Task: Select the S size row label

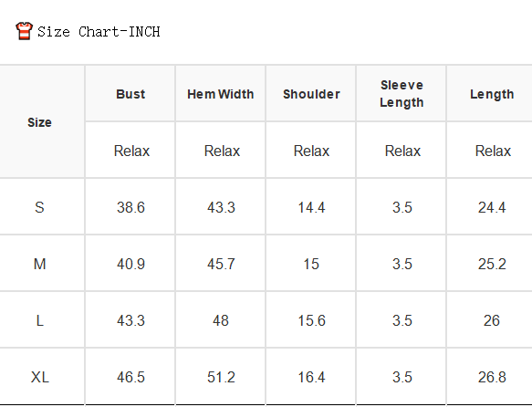Action: (x=39, y=207)
